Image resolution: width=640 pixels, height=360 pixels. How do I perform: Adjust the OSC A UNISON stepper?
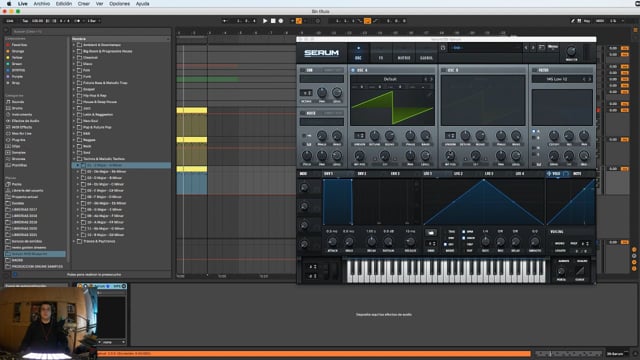coord(360,136)
